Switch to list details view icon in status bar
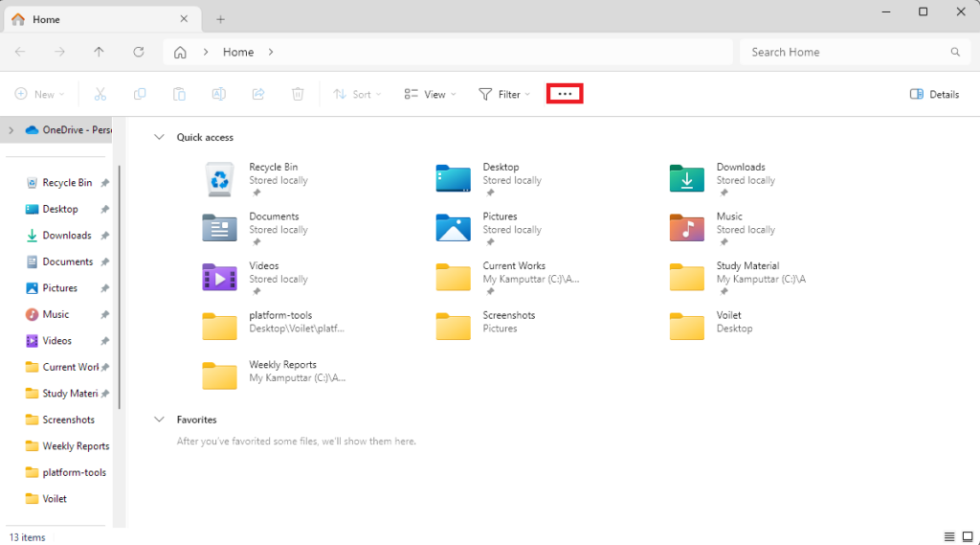 click(x=949, y=536)
